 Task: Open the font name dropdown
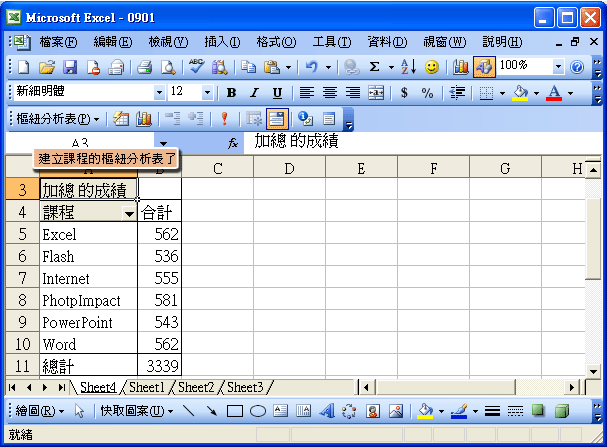pyautogui.click(x=159, y=92)
